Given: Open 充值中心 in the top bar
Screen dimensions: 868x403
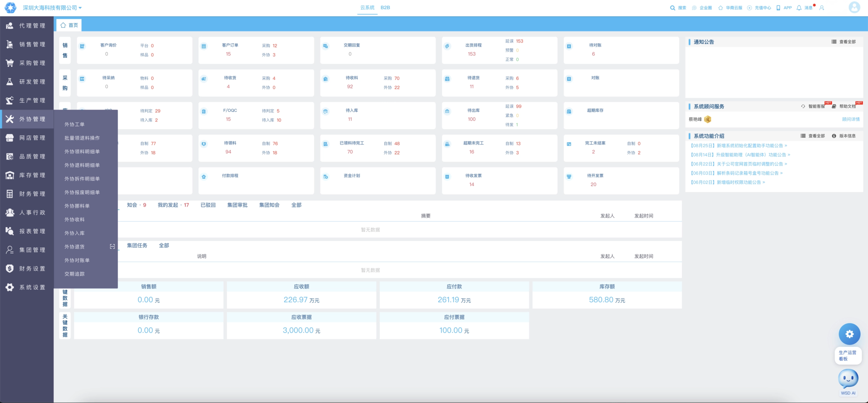Looking at the screenshot, I should [x=759, y=8].
